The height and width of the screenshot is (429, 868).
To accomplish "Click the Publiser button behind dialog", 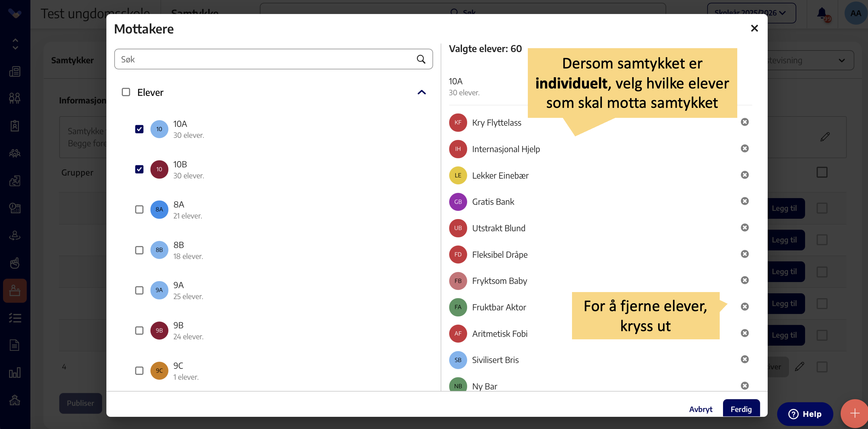I will [x=81, y=403].
